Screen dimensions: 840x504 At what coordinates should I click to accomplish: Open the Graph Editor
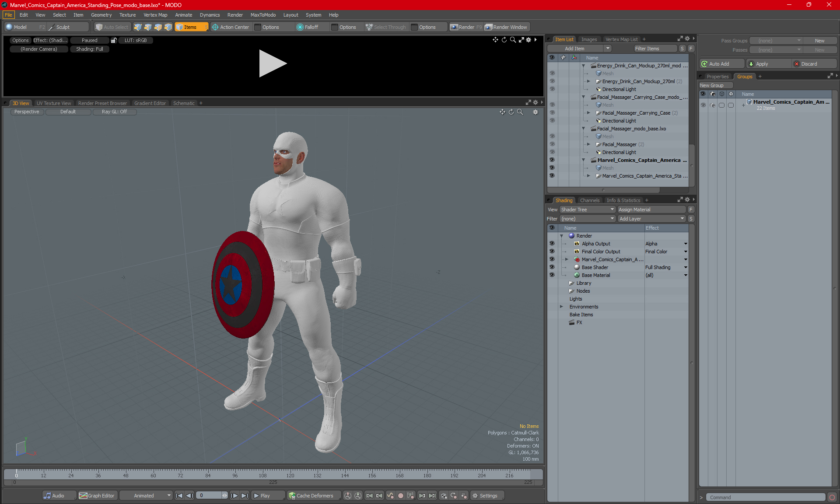(97, 496)
